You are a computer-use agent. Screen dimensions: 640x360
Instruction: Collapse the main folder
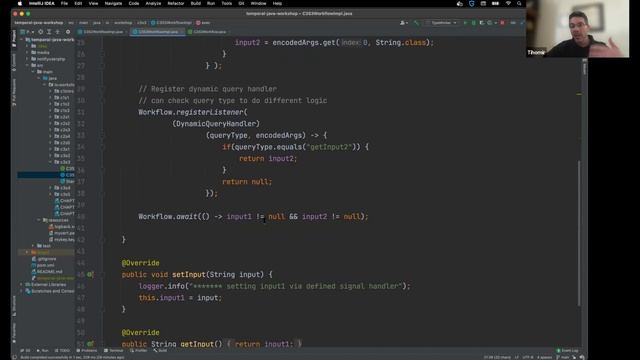pos(34,72)
